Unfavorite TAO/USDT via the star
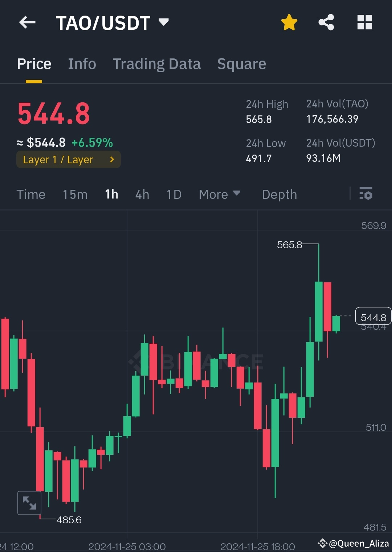 tap(289, 22)
